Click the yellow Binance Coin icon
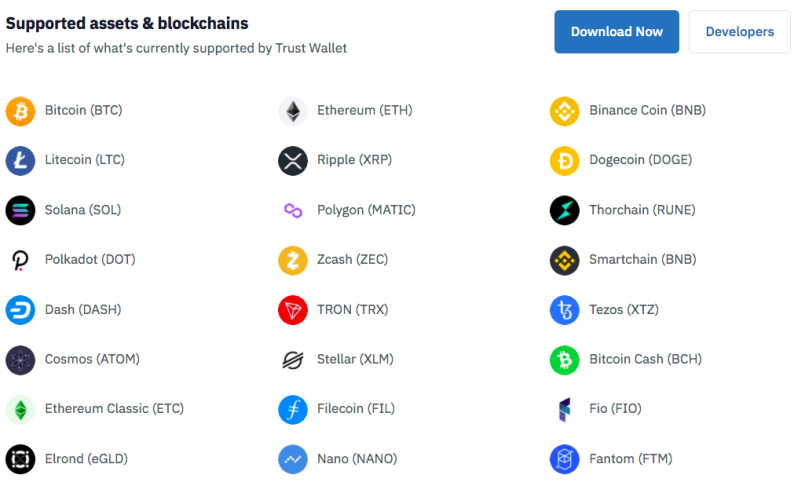Image resolution: width=794 pixels, height=486 pixels. pos(565,111)
